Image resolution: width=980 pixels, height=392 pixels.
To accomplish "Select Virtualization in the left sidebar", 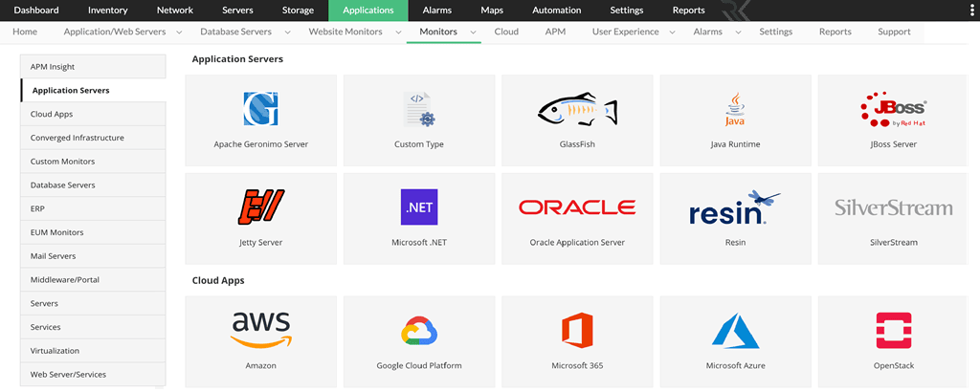I will [93, 351].
